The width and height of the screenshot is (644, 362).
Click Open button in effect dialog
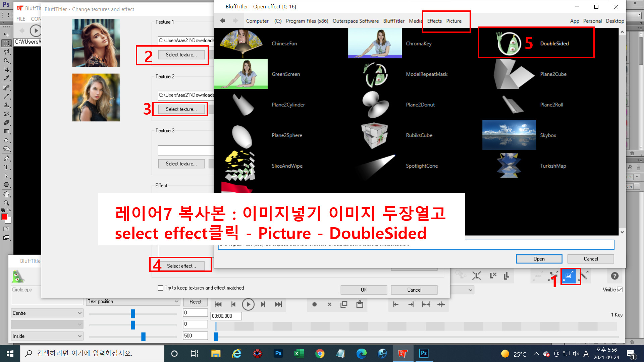pos(539,259)
